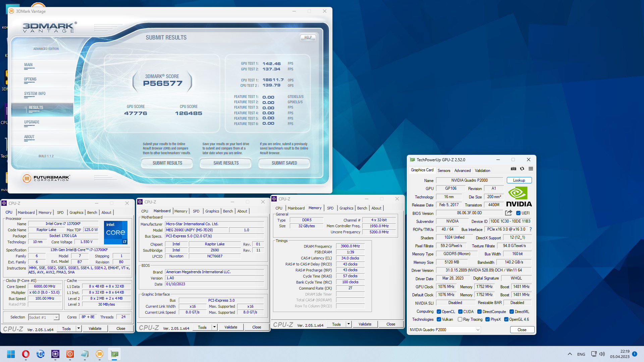The image size is (644, 362).
Task: Open SPD tab in the Memory CPU-Z window
Action: (330, 208)
